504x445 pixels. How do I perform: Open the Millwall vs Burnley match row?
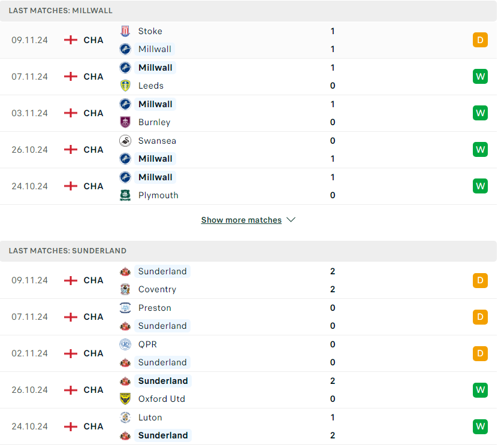[249, 113]
